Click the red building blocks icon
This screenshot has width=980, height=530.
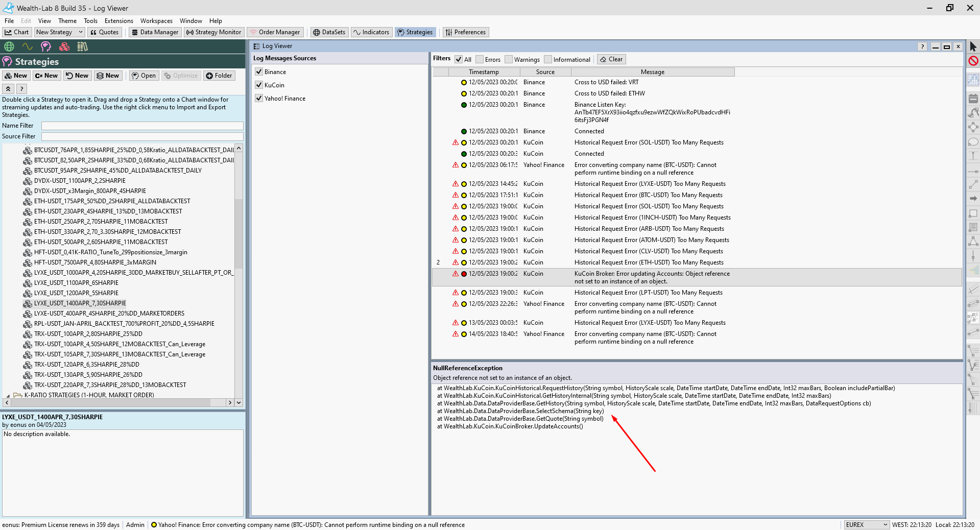64,46
